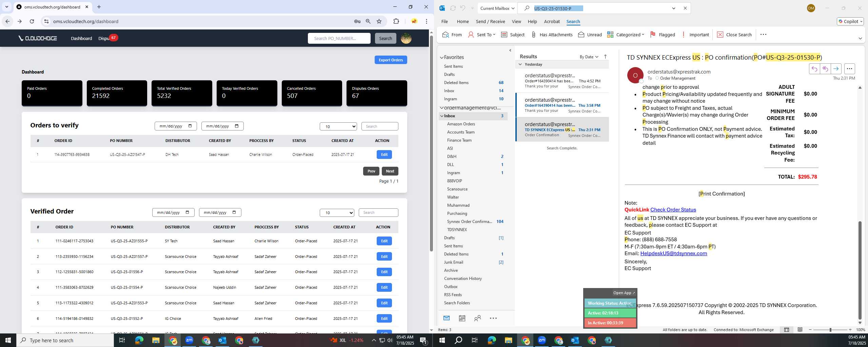Filter search by Subject in Outlook

513,35
